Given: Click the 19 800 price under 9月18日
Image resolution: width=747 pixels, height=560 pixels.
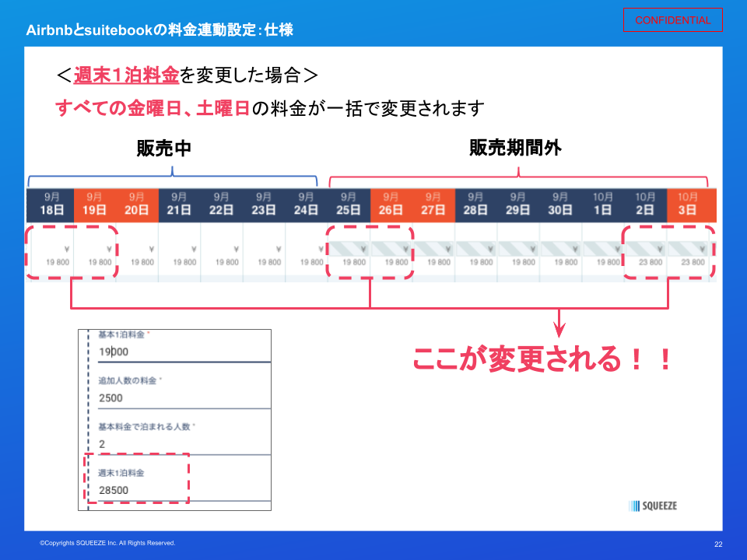Looking at the screenshot, I should tap(58, 262).
